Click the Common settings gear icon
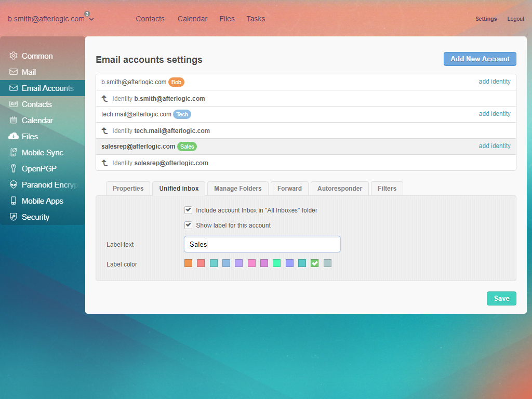The height and width of the screenshot is (399, 532). (x=14, y=56)
